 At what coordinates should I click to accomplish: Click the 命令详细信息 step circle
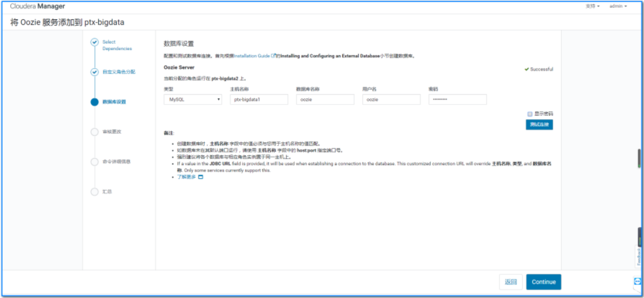(95, 162)
